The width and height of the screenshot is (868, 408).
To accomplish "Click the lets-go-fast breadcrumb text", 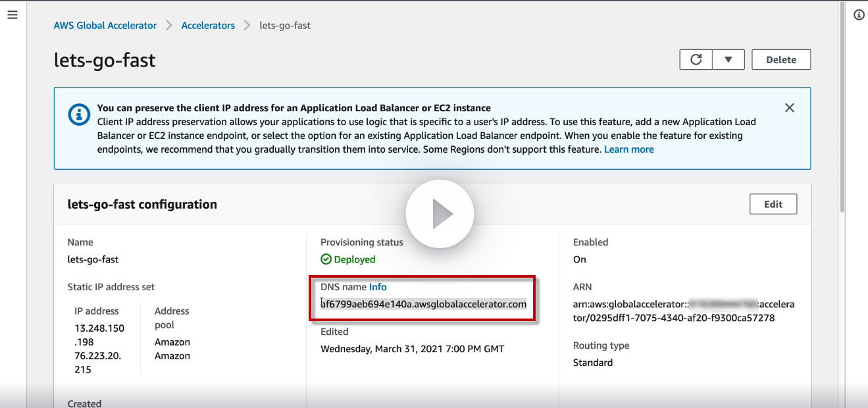I will pos(285,26).
